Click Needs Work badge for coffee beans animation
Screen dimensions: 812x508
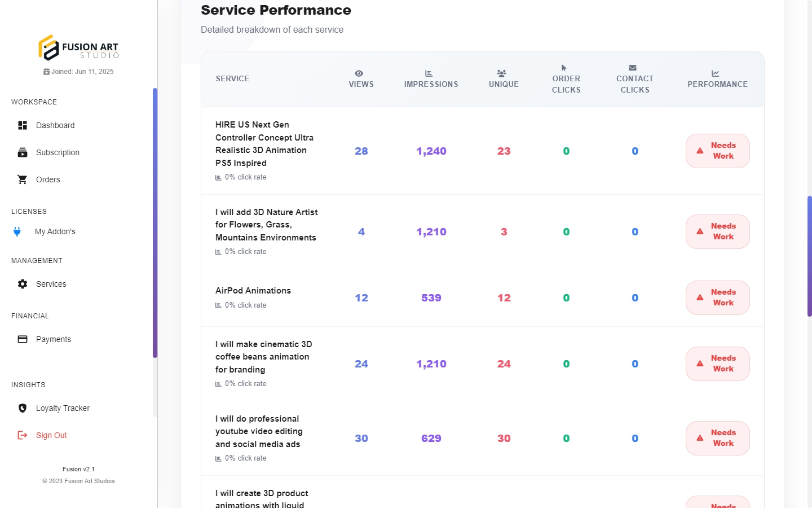click(x=717, y=364)
